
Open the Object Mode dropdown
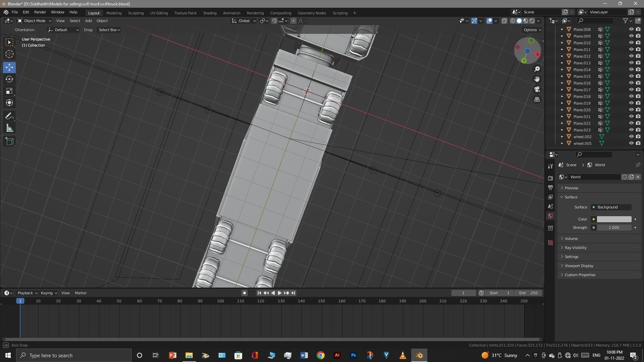point(34,21)
